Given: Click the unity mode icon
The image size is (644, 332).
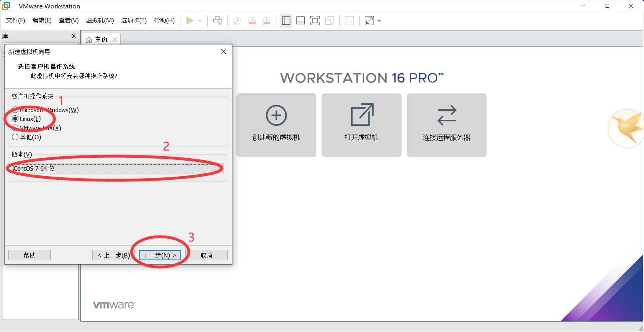Looking at the screenshot, I should (329, 20).
